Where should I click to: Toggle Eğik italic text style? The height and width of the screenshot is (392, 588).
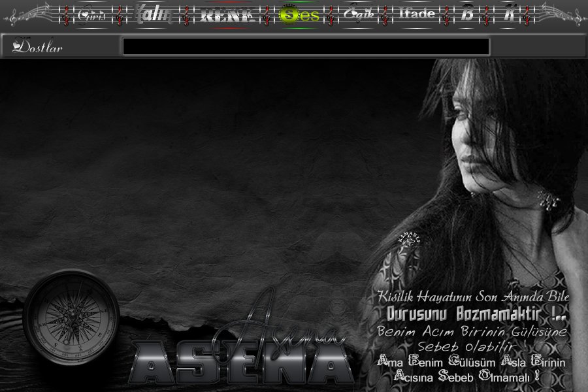pos(358,15)
